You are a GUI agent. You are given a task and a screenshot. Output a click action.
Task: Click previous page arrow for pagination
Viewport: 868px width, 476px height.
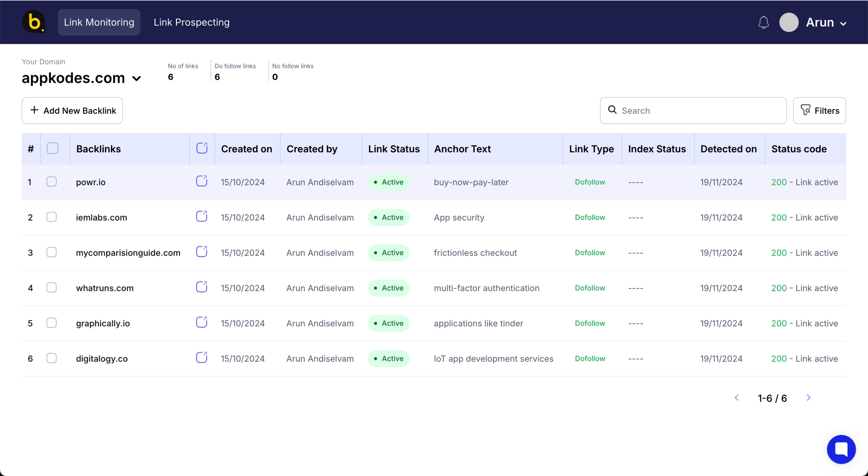point(737,398)
